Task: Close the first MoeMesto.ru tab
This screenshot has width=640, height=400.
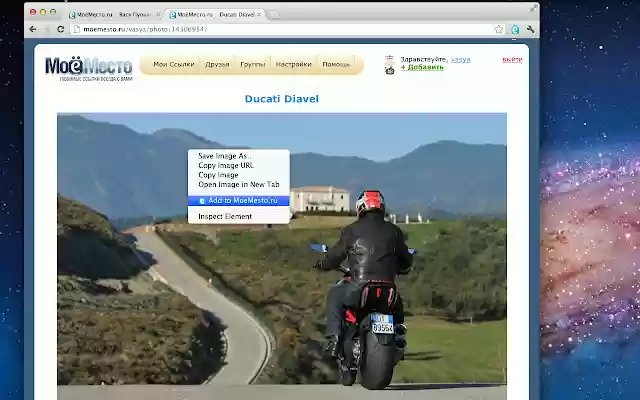Action: 158,14
